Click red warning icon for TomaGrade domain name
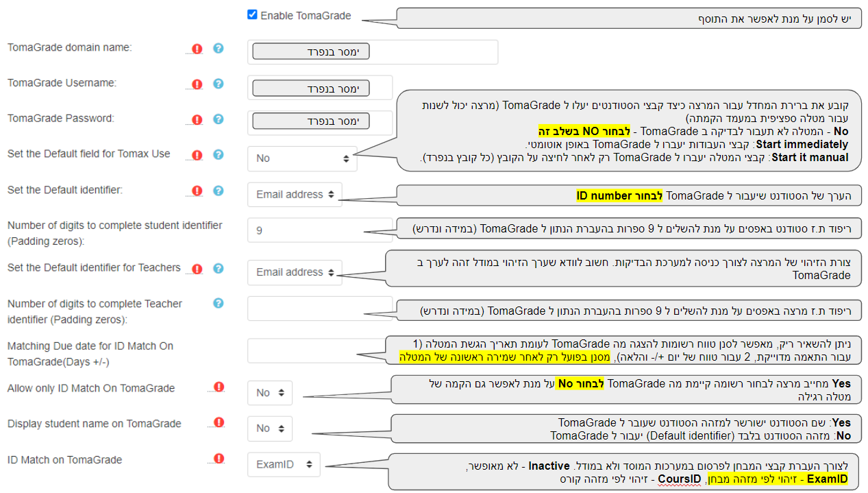The height and width of the screenshot is (493, 868). click(x=197, y=49)
